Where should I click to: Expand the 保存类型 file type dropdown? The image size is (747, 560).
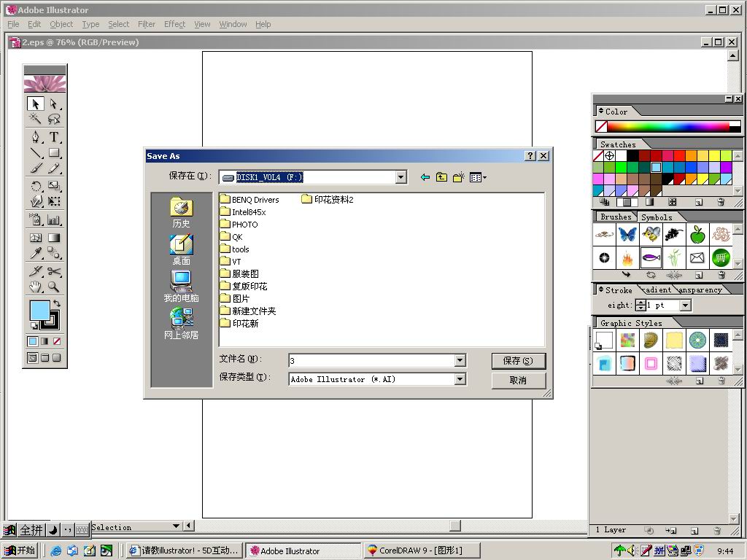coord(460,379)
